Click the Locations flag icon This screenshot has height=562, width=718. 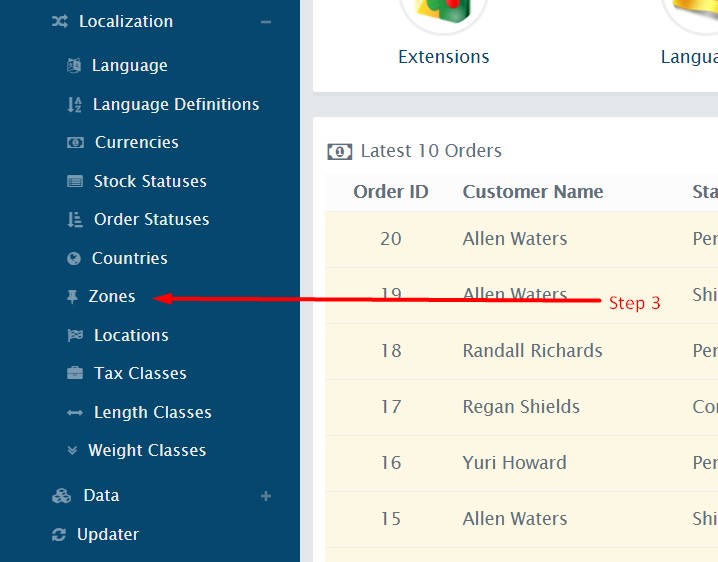(x=75, y=335)
